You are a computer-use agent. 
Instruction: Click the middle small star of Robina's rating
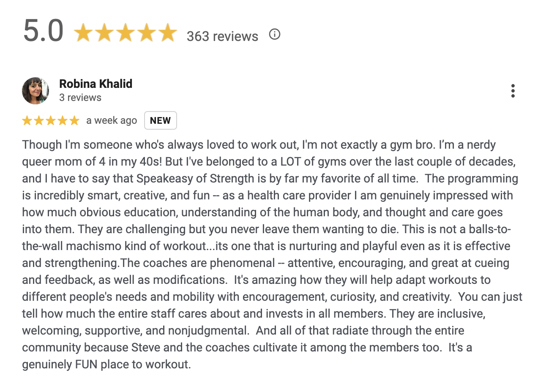point(51,121)
